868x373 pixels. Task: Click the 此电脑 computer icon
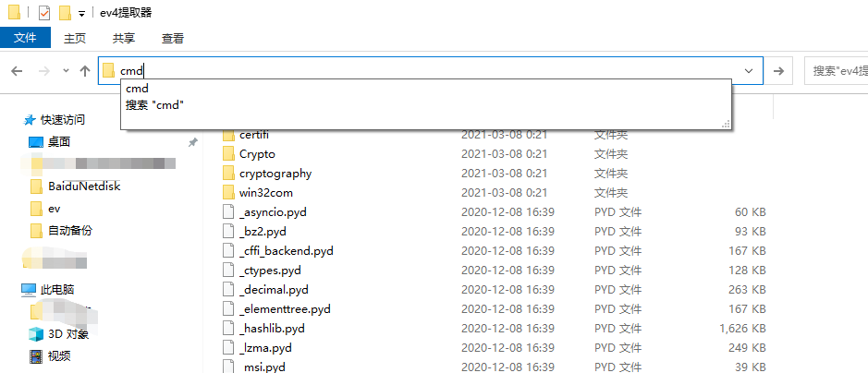point(29,290)
